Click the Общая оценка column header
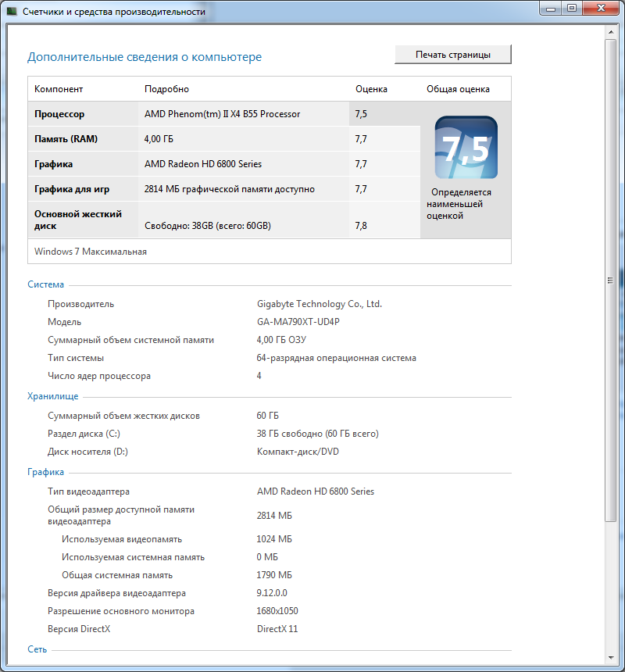Image resolution: width=625 pixels, height=672 pixels. click(x=458, y=89)
